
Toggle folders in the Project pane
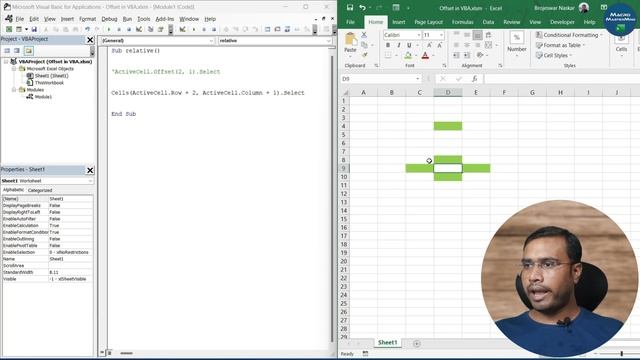28,51
